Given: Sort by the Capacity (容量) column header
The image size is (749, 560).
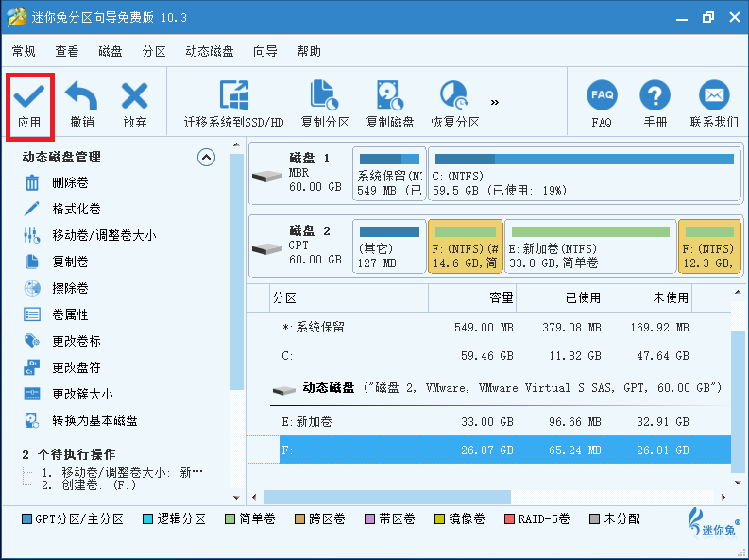Looking at the screenshot, I should (472, 297).
